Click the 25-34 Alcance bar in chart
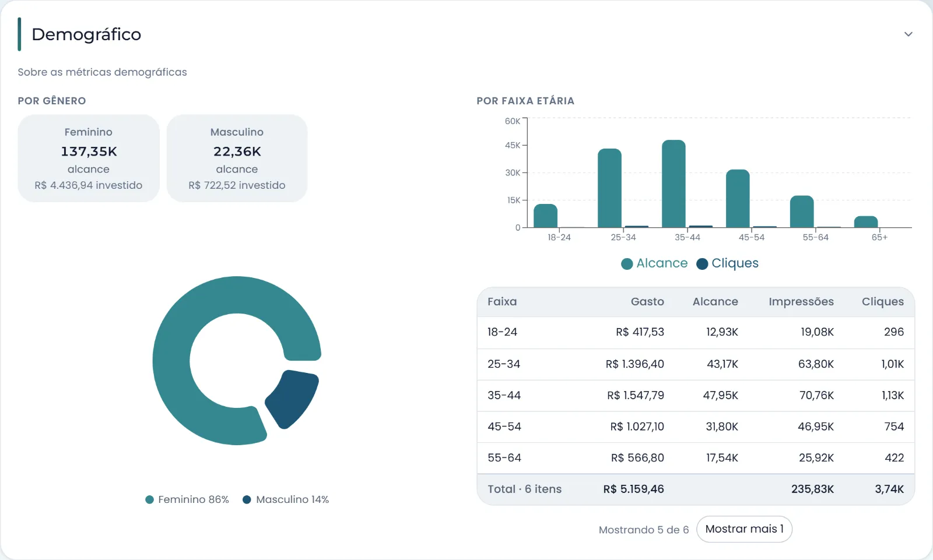 609,188
